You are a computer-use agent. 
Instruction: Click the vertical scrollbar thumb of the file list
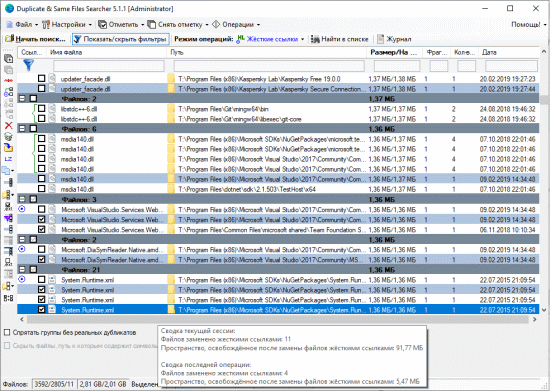tap(544, 100)
